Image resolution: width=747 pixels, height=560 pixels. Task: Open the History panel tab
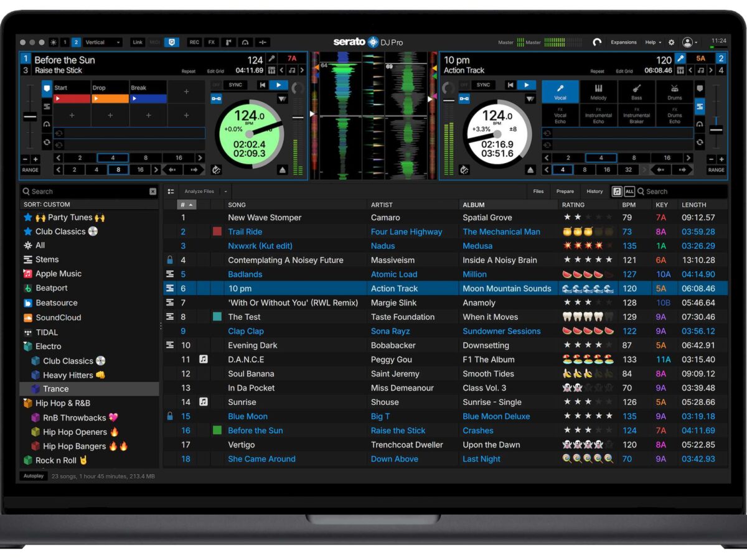coord(594,192)
